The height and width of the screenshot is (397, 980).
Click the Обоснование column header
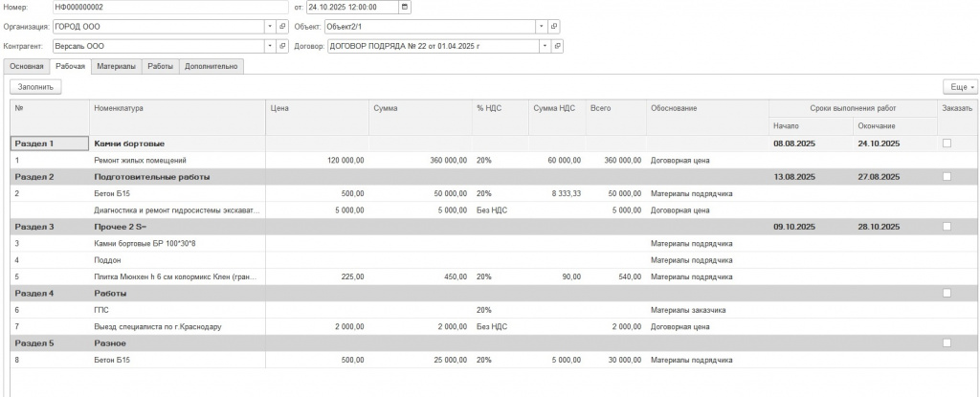[707, 117]
